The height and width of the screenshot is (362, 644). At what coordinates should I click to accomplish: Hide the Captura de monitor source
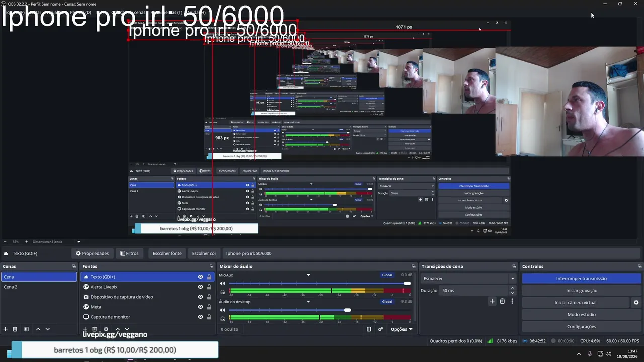pyautogui.click(x=200, y=317)
